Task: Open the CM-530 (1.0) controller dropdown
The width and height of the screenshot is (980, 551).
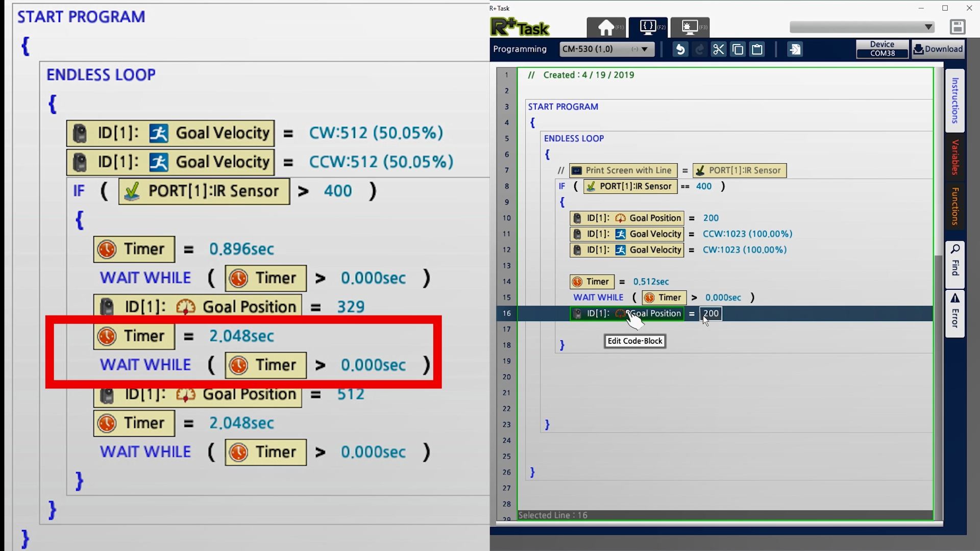Action: pyautogui.click(x=606, y=49)
